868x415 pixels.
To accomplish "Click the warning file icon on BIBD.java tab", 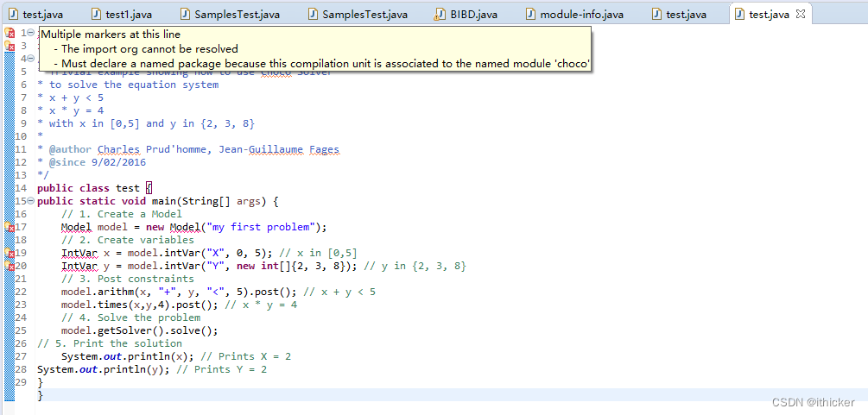I will coord(440,15).
